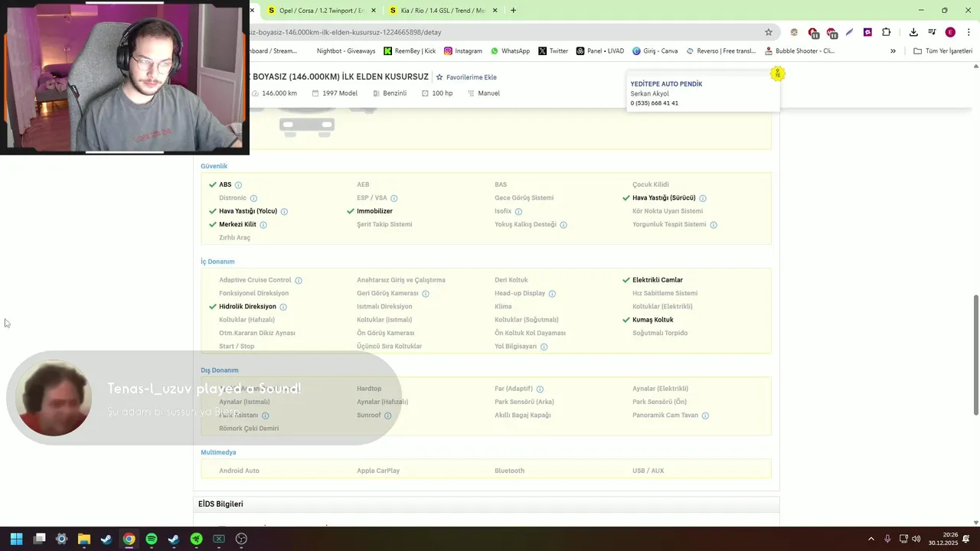Screen dimensions: 980x551
Task: Click the volume icon in system tray
Action: 916,539
